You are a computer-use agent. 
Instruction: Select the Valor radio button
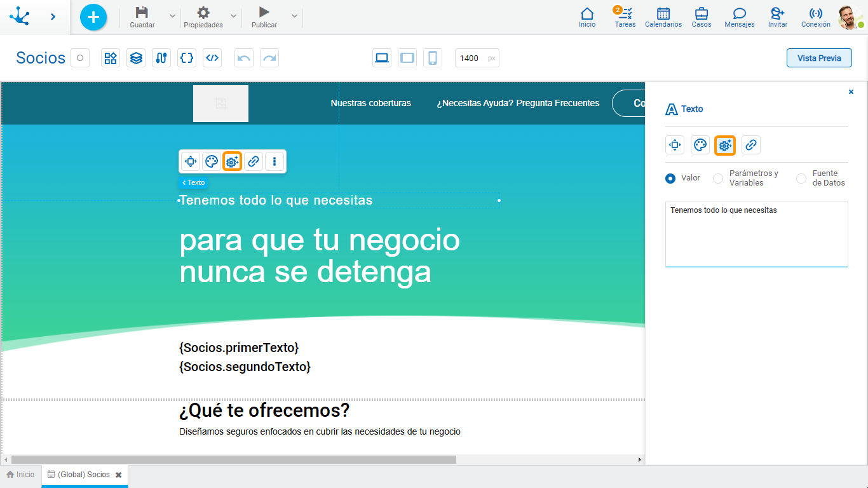pos(670,179)
